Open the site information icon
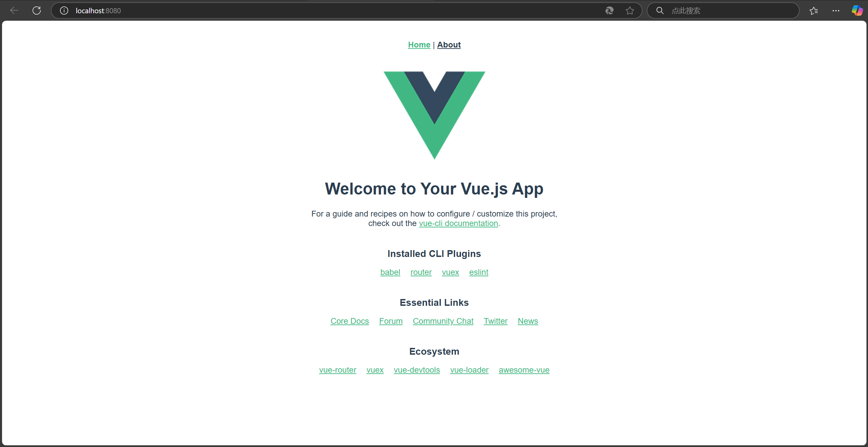Screen dimensions: 868x447 click(64, 11)
